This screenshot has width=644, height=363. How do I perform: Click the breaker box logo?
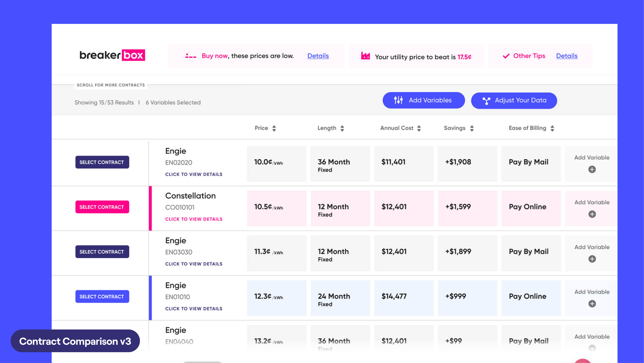tap(112, 55)
